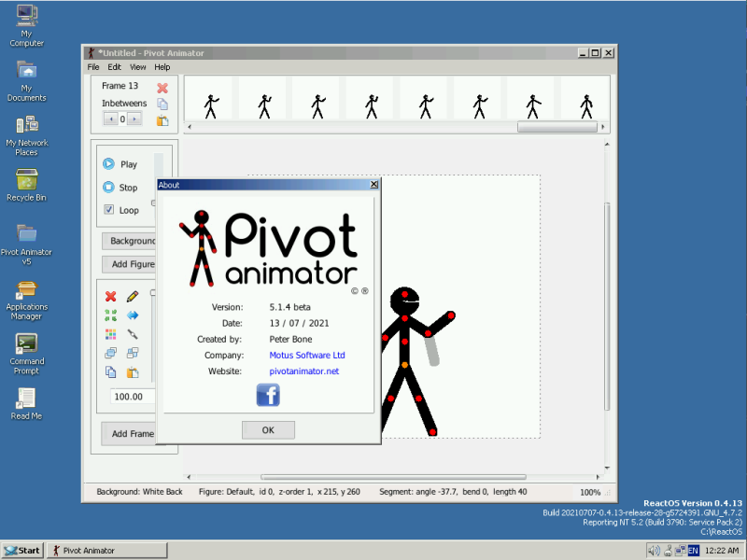Image resolution: width=747 pixels, height=560 pixels.
Task: Click the canvas horizontal scrollbar thumb
Action: tap(393, 477)
